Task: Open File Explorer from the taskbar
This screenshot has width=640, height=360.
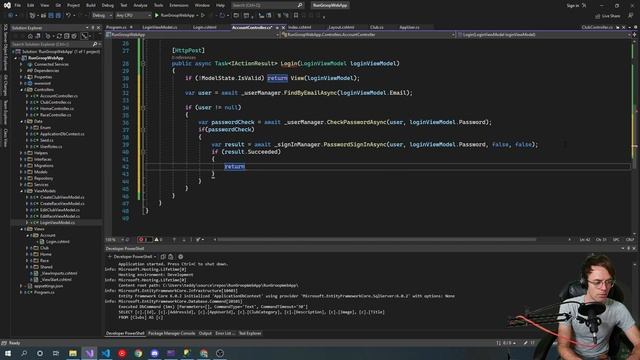Action: [73, 353]
